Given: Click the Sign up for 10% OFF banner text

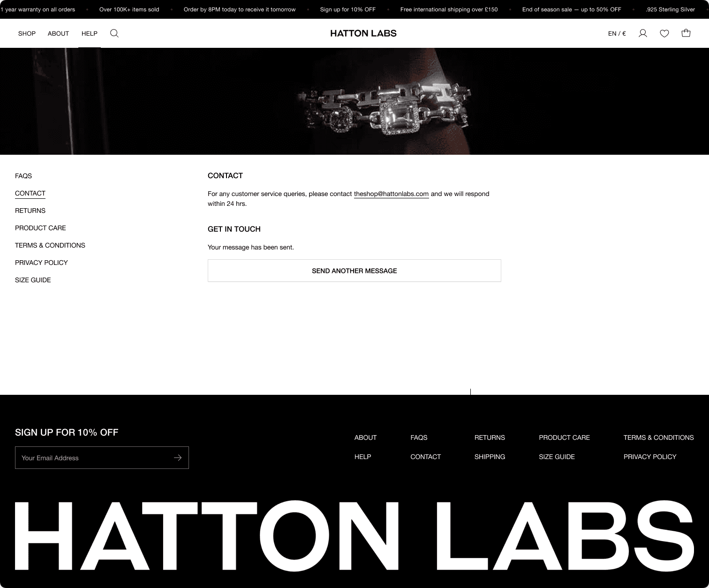Looking at the screenshot, I should (x=348, y=9).
